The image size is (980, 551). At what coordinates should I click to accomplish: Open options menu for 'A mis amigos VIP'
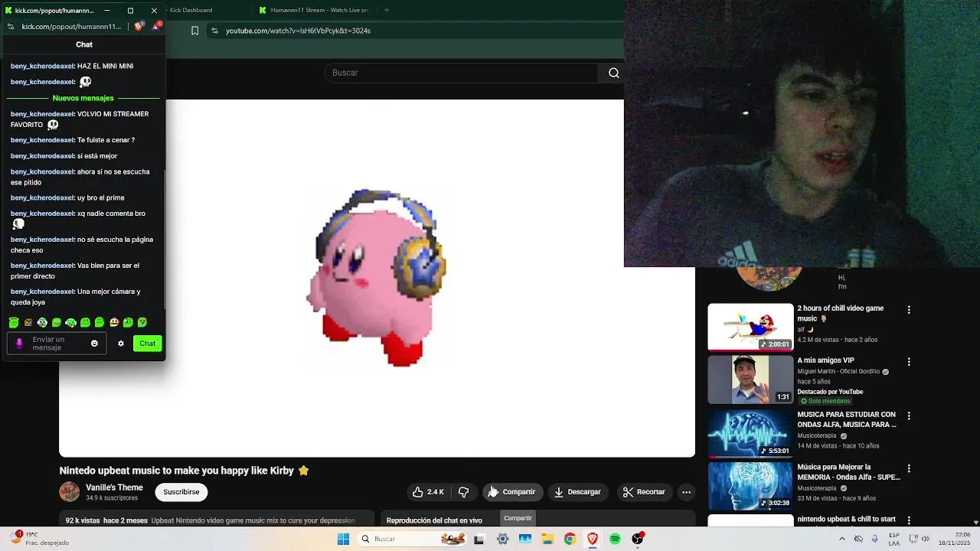pos(909,361)
